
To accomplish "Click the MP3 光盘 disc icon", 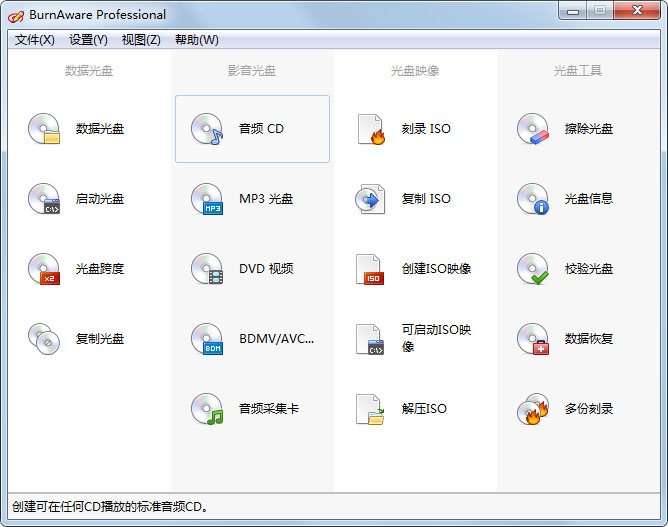I will [207, 199].
